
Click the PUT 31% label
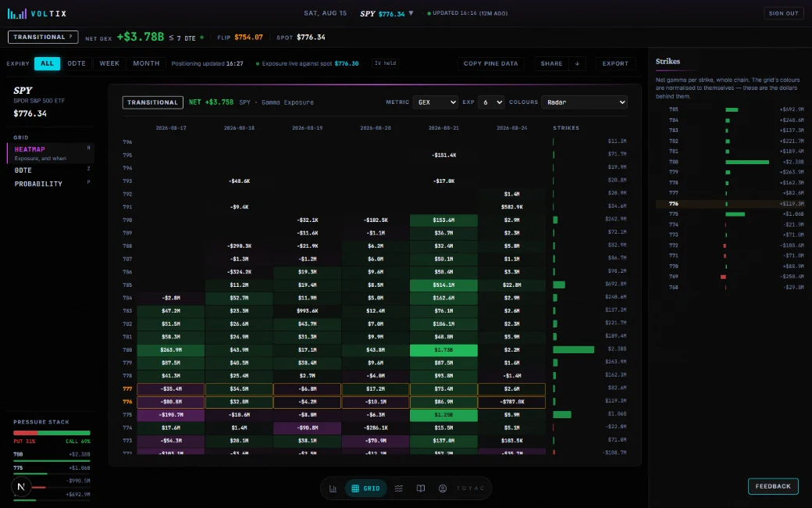[24, 441]
